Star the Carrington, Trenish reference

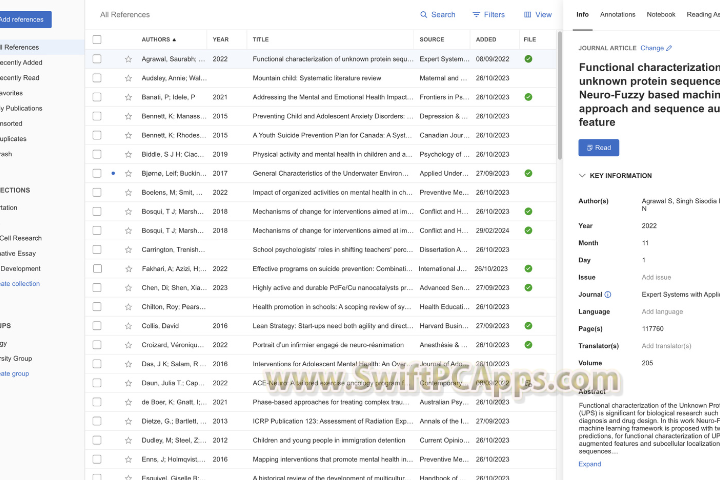coord(129,250)
